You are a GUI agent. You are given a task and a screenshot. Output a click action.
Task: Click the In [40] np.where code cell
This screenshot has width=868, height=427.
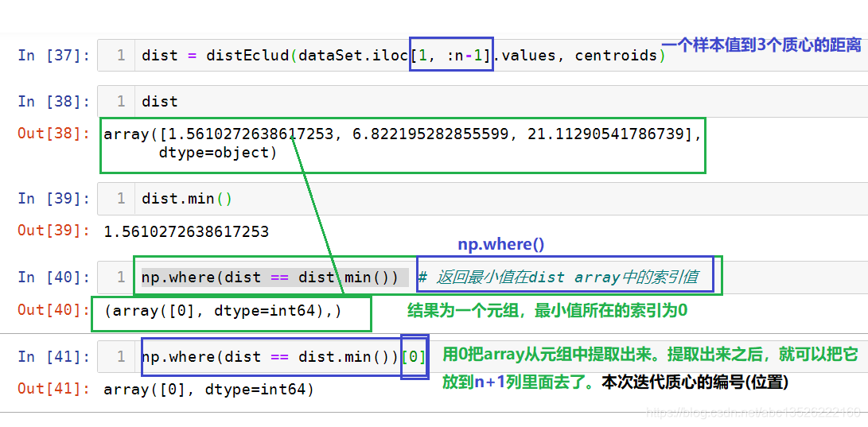coord(482,277)
